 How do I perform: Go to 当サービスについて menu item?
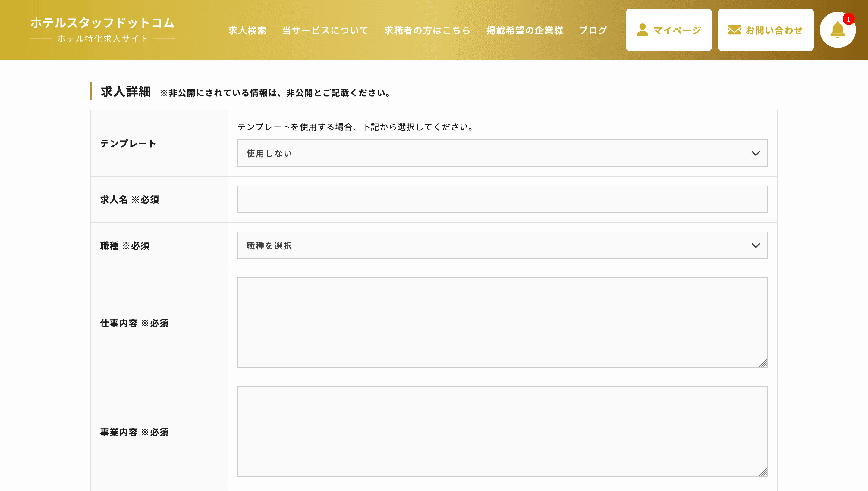325,30
